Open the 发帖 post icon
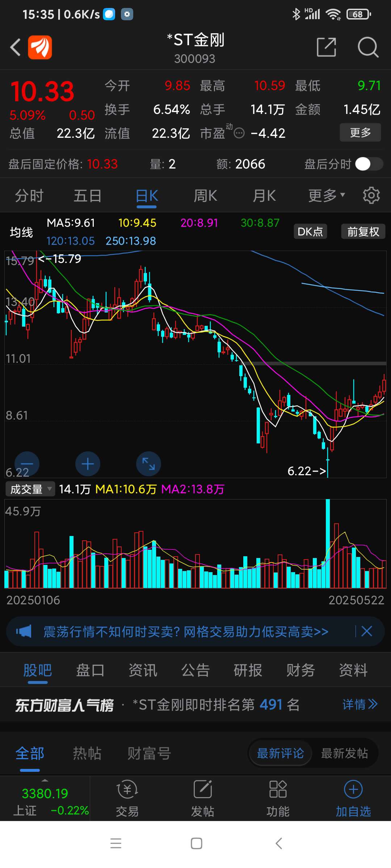391x868 pixels. [202, 799]
